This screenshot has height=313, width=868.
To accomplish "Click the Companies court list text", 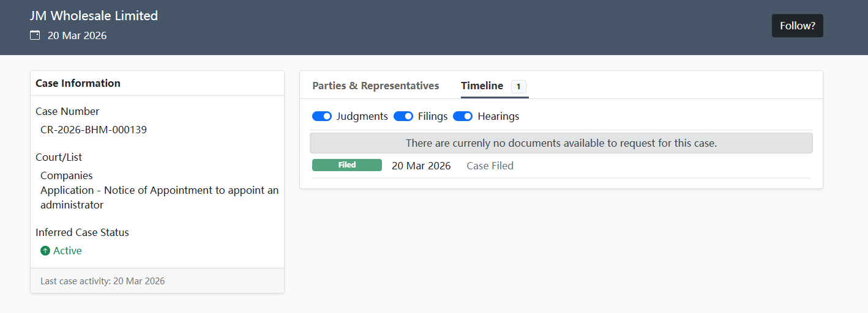I will [x=67, y=175].
